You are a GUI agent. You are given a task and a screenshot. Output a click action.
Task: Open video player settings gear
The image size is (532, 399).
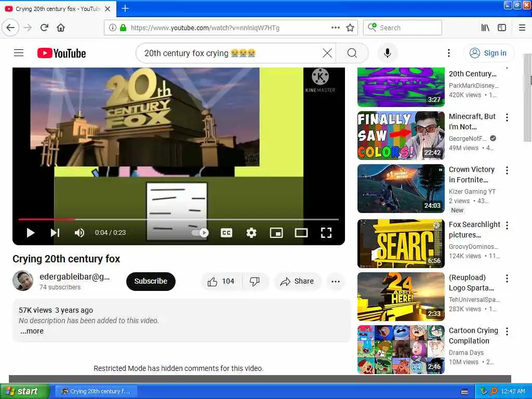click(251, 233)
